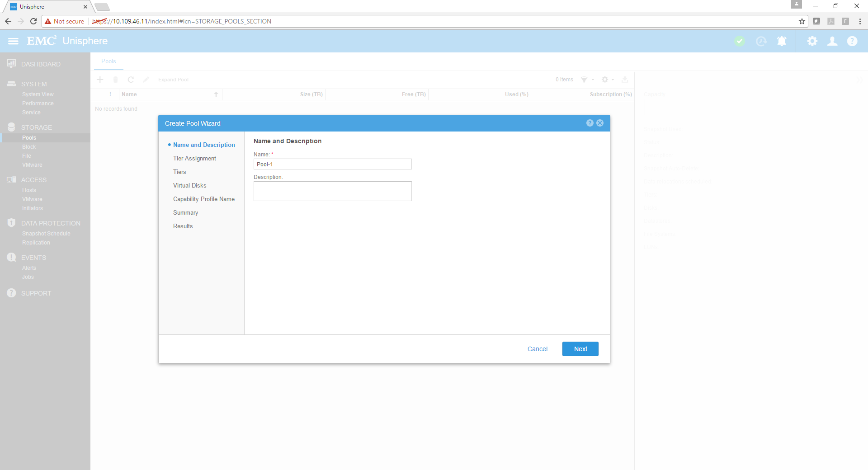Click the green system status check icon
Screen dimensions: 868x470
click(740, 41)
